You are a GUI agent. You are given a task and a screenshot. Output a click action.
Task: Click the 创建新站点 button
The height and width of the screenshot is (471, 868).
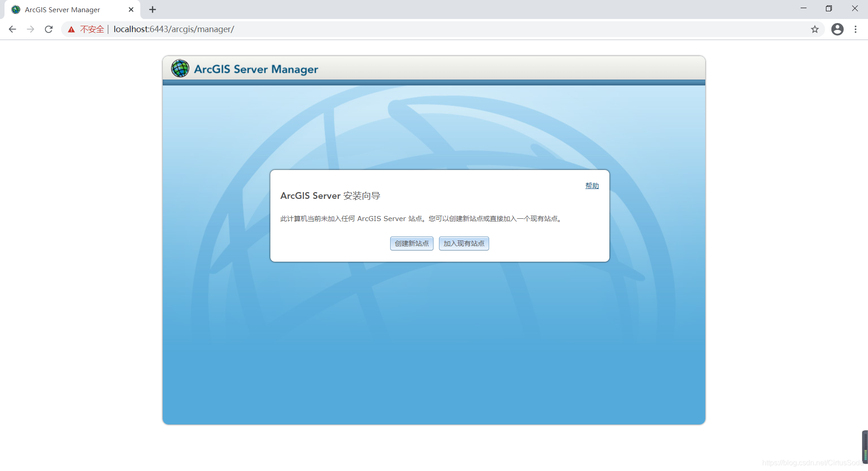(411, 243)
